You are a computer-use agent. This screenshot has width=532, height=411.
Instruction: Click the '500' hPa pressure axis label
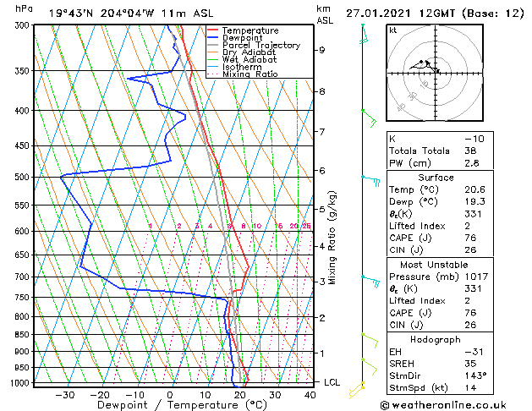click(x=22, y=177)
